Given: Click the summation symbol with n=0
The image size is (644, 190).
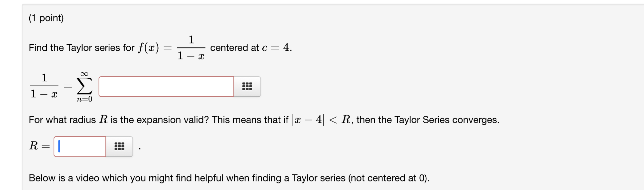Looking at the screenshot, I should pos(84,86).
